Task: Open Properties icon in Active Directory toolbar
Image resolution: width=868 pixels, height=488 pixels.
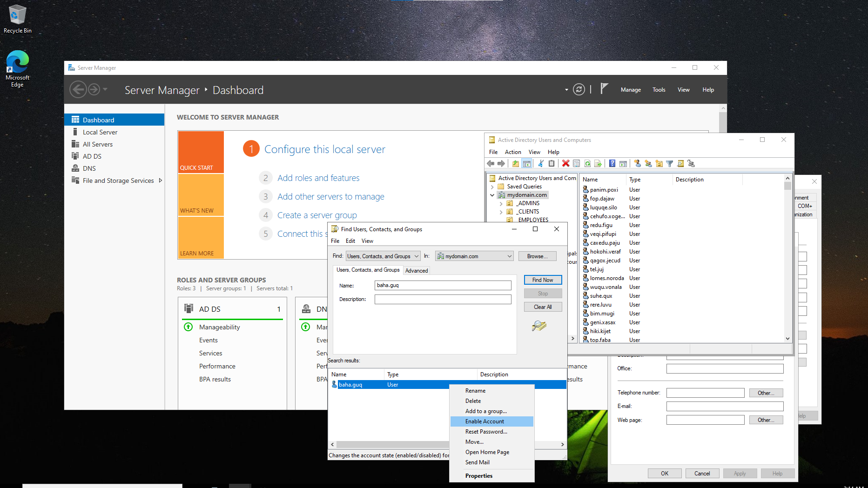Action: pos(576,163)
